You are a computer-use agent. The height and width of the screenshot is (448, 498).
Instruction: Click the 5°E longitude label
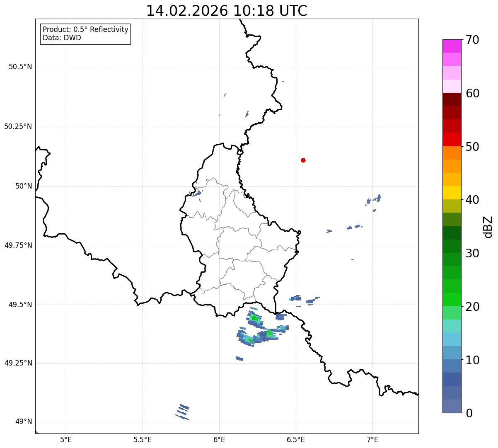pos(66,439)
